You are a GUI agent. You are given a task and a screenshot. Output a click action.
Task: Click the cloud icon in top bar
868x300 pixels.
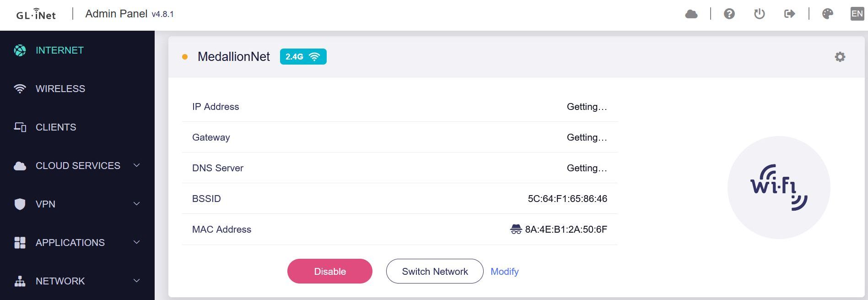pos(691,14)
